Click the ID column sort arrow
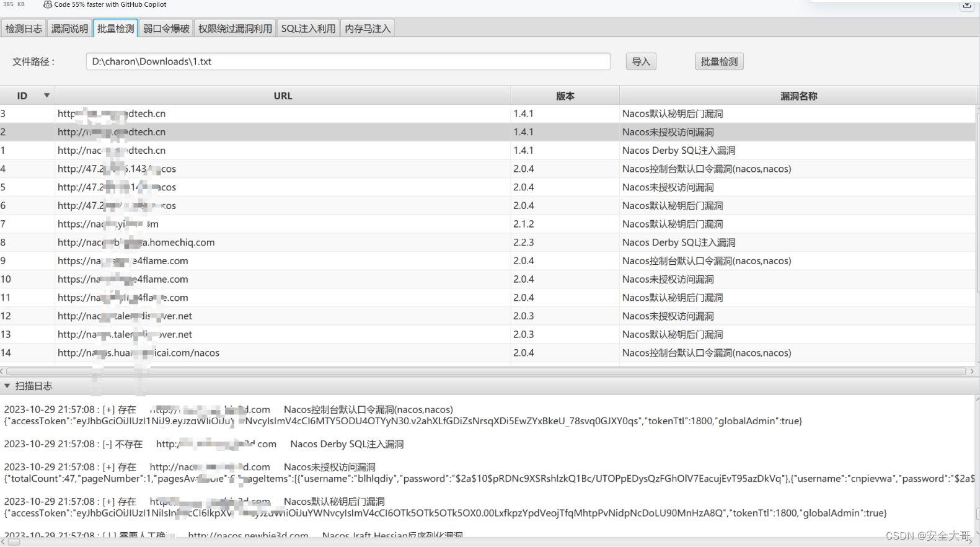980x547 pixels. click(x=46, y=96)
